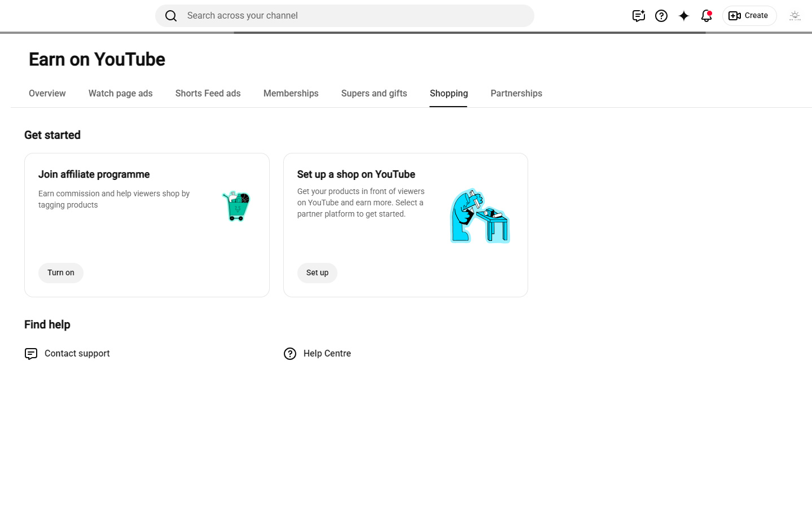This screenshot has width=812, height=519.
Task: Click the Create button
Action: tap(749, 16)
